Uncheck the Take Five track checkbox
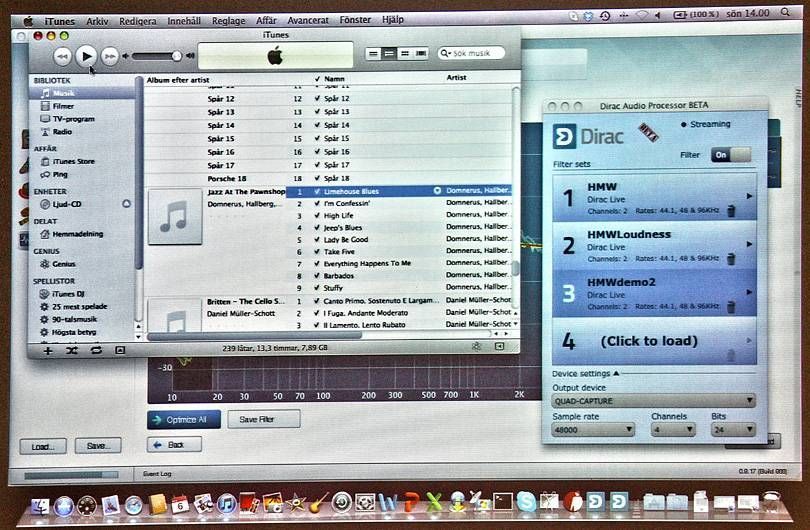This screenshot has height=530, width=810. [317, 252]
